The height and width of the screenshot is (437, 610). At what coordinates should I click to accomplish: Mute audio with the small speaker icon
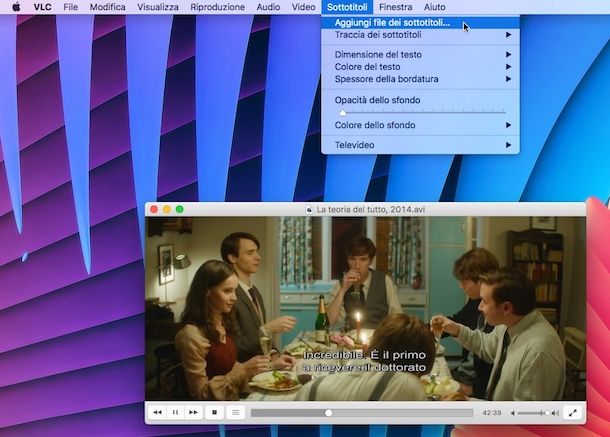[513, 413]
